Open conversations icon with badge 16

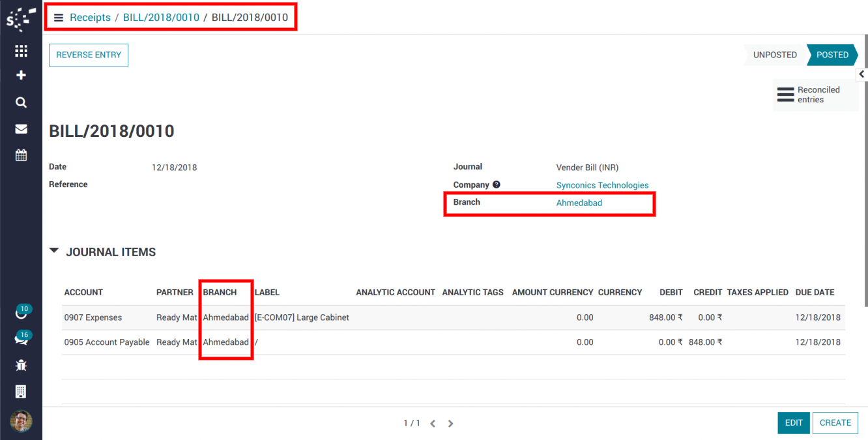(21, 339)
